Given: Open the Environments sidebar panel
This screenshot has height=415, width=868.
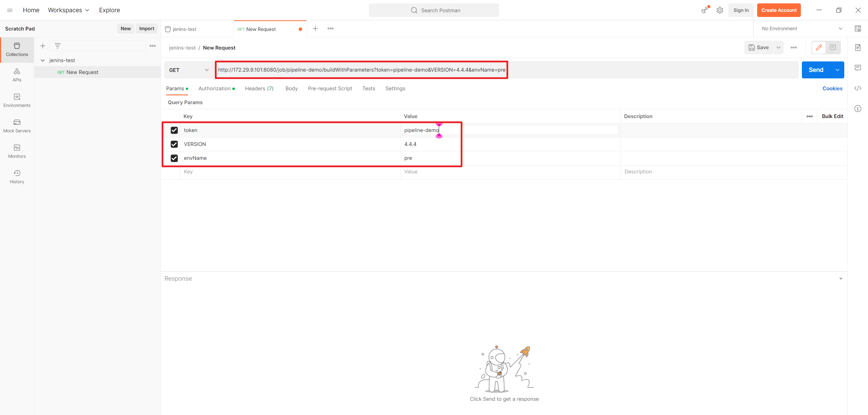Looking at the screenshot, I should (17, 100).
